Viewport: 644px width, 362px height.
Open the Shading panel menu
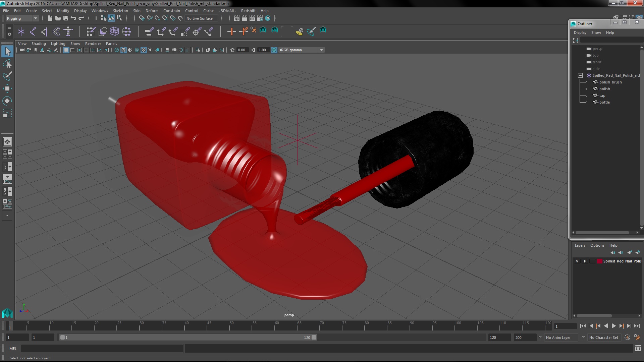click(x=39, y=44)
